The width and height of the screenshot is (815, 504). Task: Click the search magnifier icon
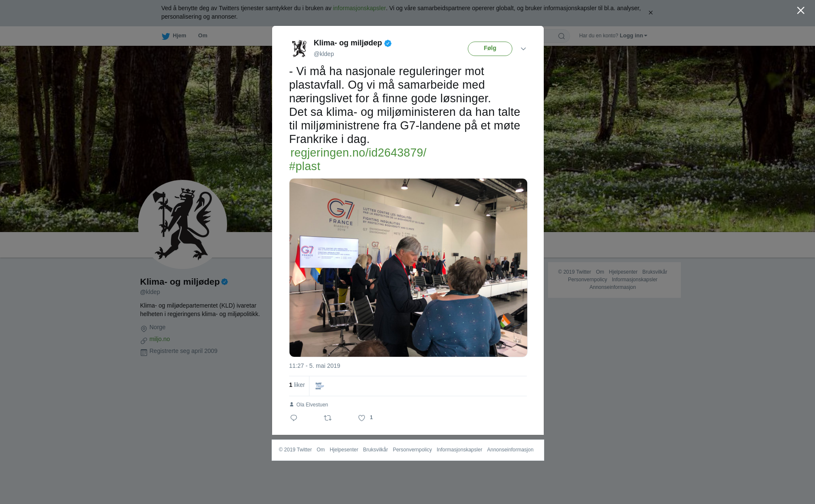[562, 36]
